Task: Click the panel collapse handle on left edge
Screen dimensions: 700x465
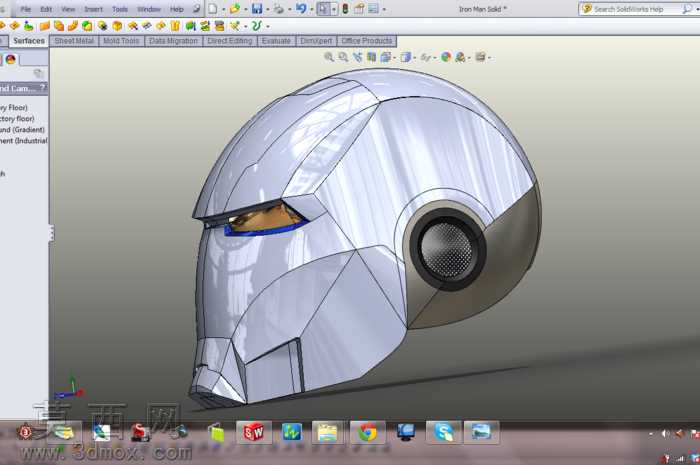Action: [x=51, y=233]
